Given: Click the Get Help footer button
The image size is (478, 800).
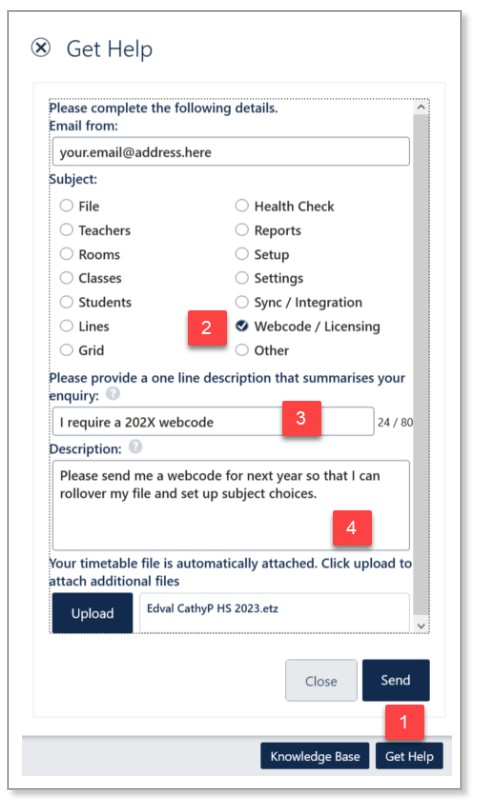Looking at the screenshot, I should (409, 756).
